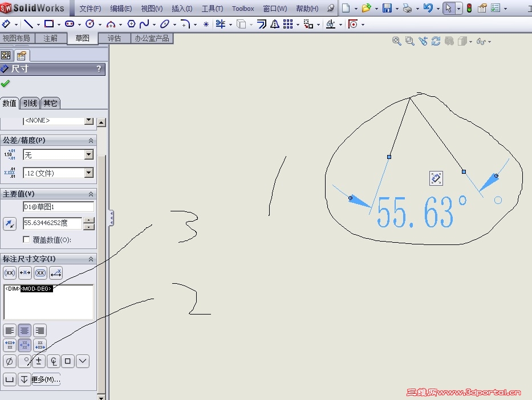The image size is (532, 400).
Task: Select the Slot sketch tool
Action: tap(70, 24)
